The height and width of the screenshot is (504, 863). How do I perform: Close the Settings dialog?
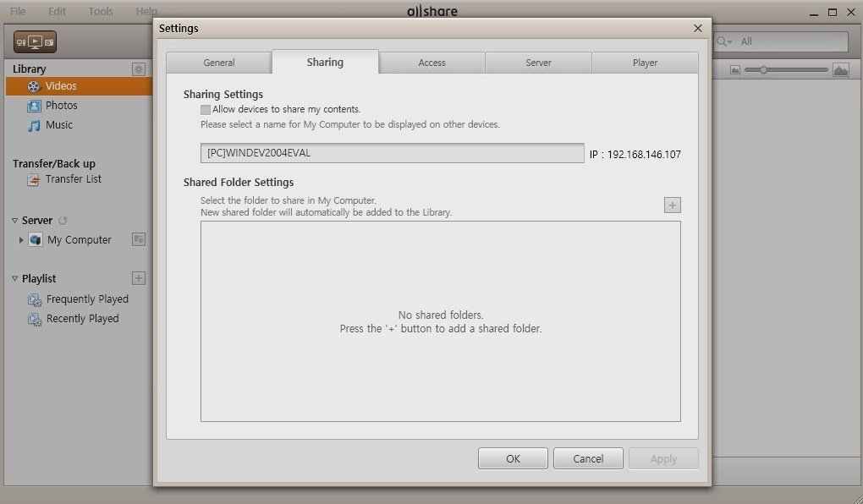pyautogui.click(x=698, y=28)
